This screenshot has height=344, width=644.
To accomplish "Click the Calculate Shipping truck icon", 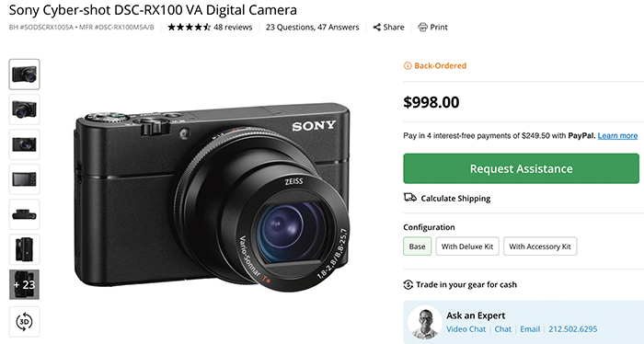I will (410, 198).
